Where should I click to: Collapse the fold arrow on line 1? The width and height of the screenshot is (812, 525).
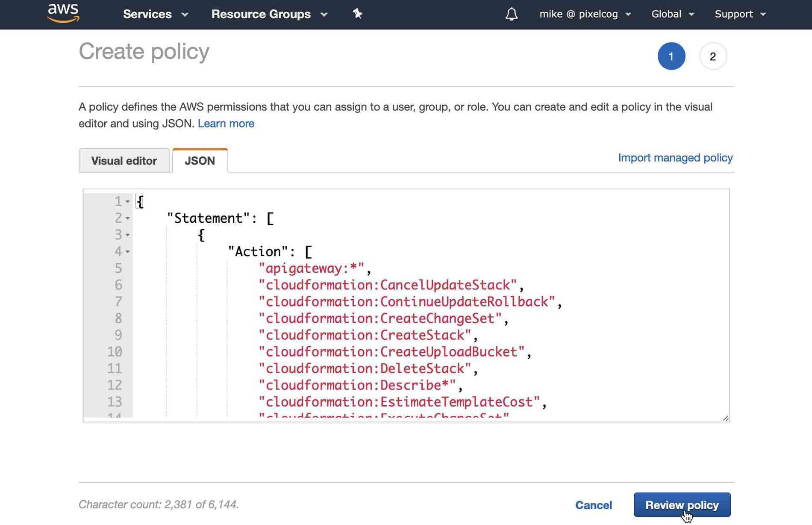click(x=127, y=201)
